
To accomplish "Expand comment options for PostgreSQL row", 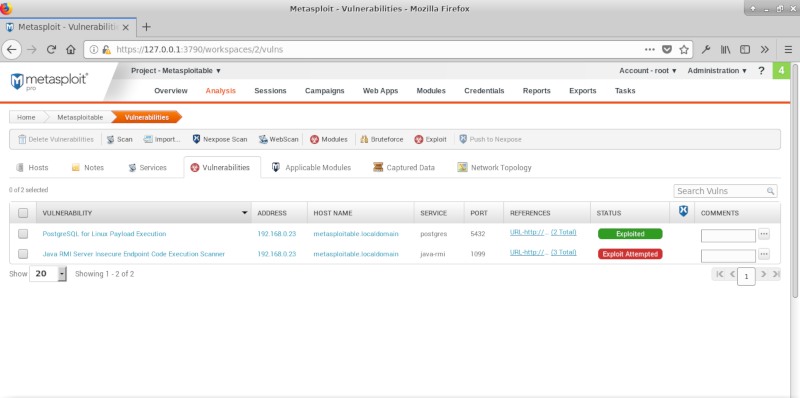I will tap(763, 234).
